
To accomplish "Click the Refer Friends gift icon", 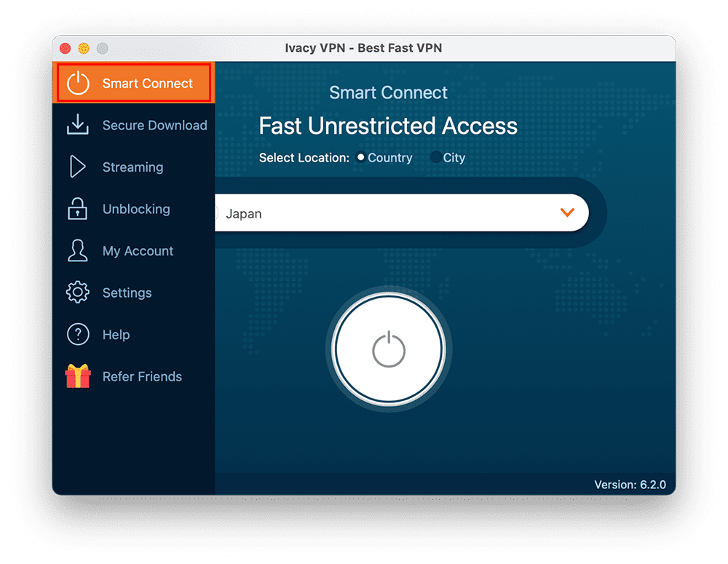I will (77, 376).
